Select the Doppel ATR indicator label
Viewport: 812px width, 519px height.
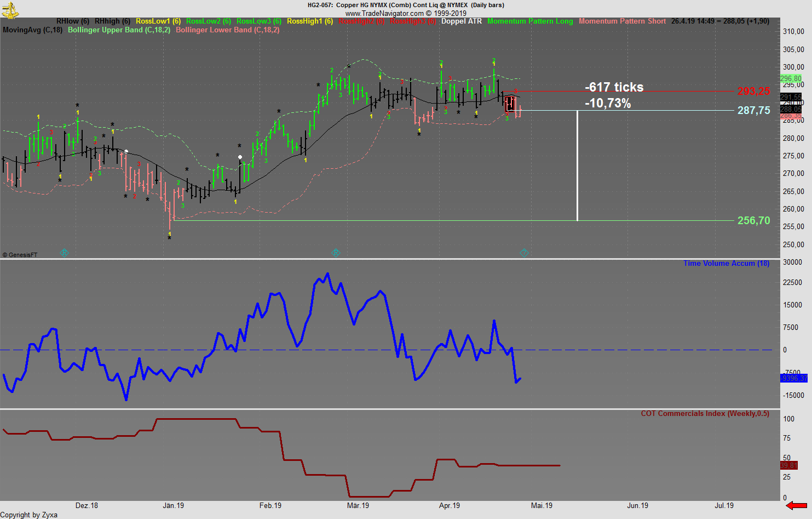pyautogui.click(x=462, y=21)
